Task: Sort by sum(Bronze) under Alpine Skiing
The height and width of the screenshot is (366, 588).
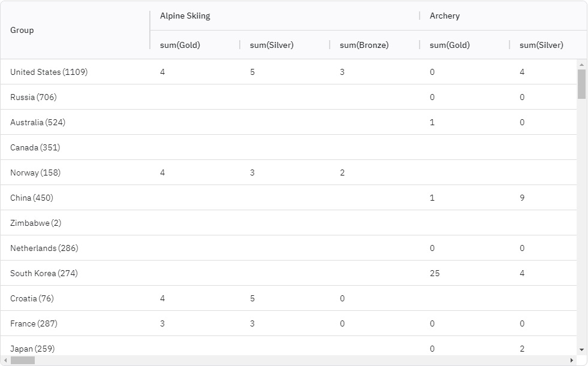Action: point(375,45)
